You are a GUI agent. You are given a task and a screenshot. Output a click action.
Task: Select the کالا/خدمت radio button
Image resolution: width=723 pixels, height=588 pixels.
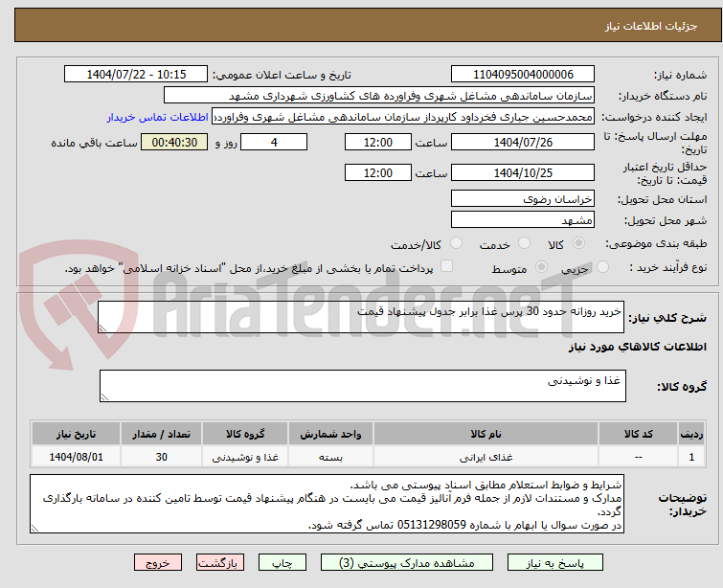click(x=456, y=243)
